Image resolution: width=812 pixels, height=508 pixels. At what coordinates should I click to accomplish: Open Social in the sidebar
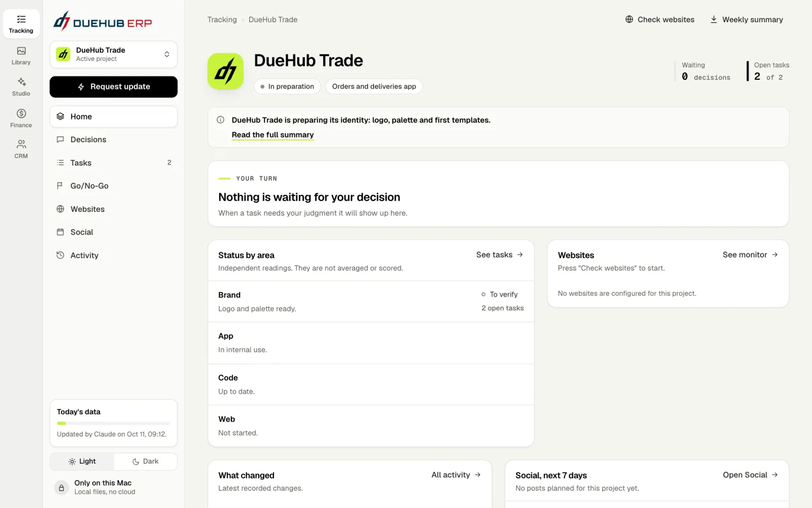pyautogui.click(x=114, y=232)
